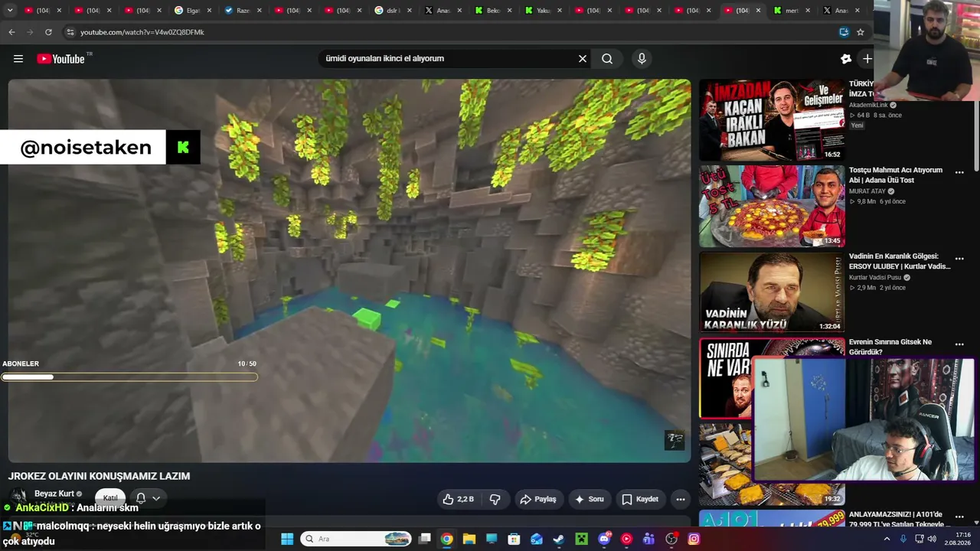The width and height of the screenshot is (980, 551).
Task: Open options menu for Vadinin En Karanlık video
Action: 959,259
